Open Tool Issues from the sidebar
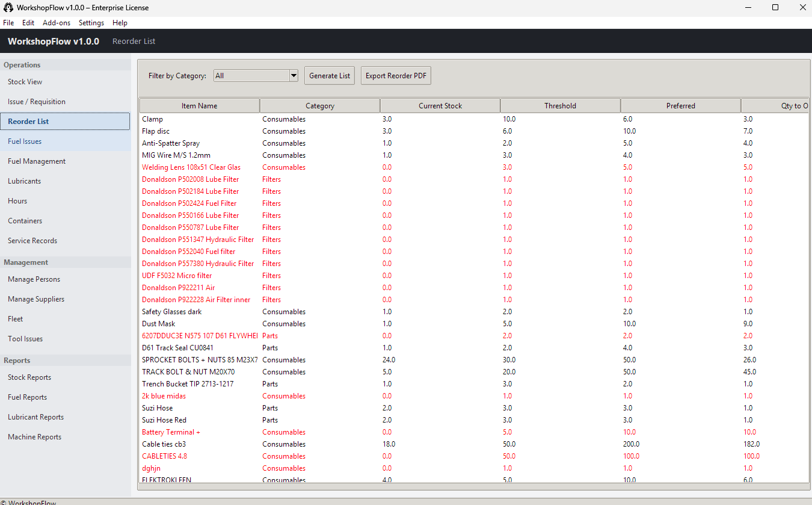812x505 pixels. pos(25,338)
